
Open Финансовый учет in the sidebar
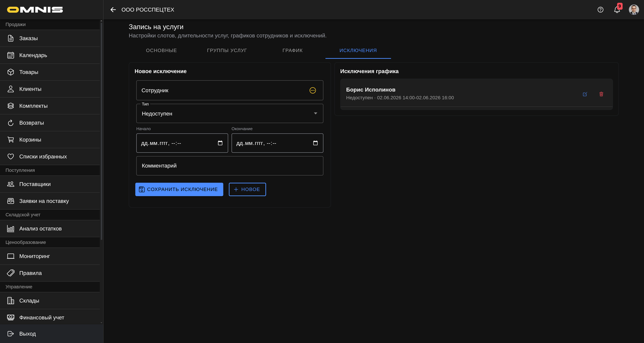50,318
